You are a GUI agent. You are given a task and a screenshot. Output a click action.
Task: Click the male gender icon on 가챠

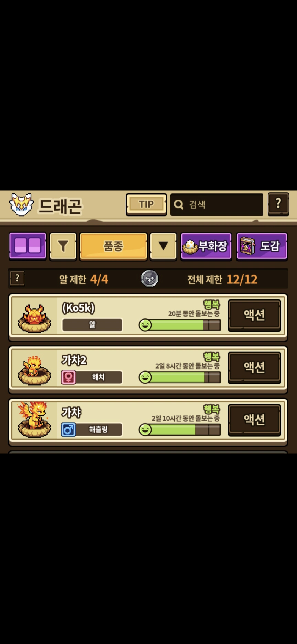coord(68,429)
